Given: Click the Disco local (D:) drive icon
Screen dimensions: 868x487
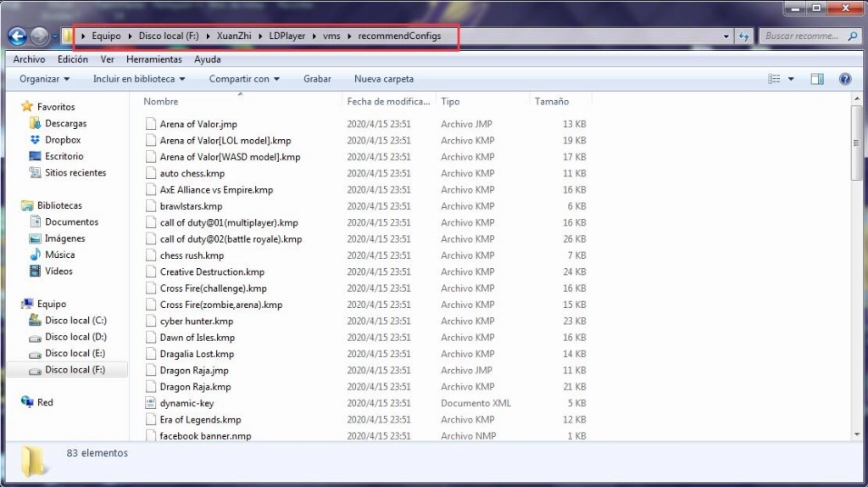Looking at the screenshot, I should 35,337.
